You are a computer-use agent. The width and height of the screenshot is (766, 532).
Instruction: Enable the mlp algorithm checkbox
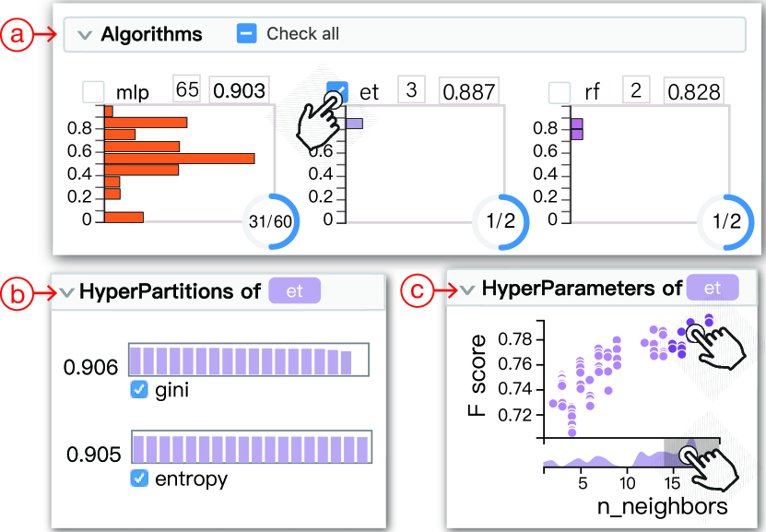coord(93,91)
